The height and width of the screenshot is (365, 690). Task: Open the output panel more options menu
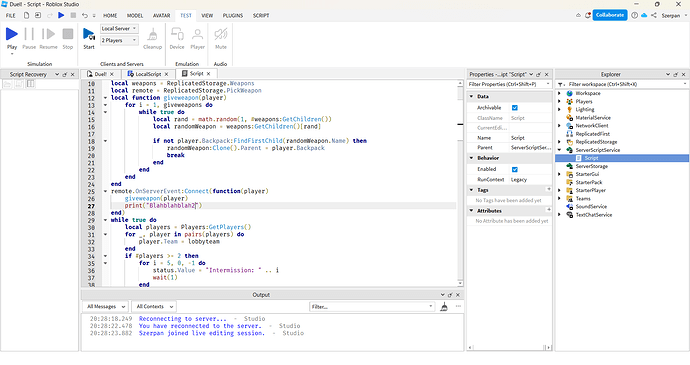tap(458, 306)
